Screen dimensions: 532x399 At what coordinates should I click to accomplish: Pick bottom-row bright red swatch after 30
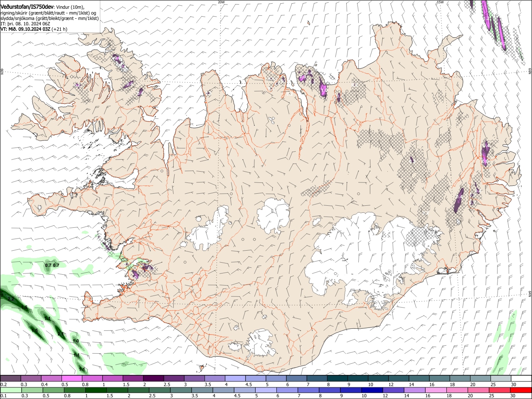tap(521, 390)
